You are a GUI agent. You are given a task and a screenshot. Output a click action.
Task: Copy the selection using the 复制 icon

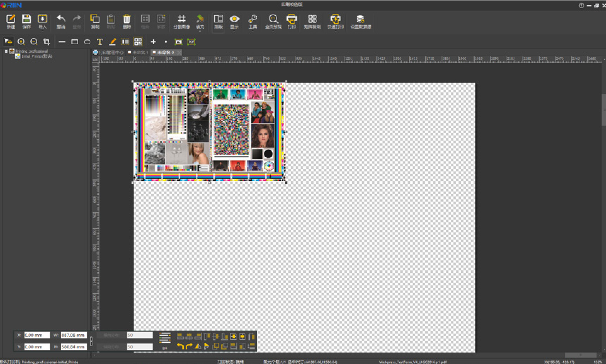pyautogui.click(x=95, y=19)
